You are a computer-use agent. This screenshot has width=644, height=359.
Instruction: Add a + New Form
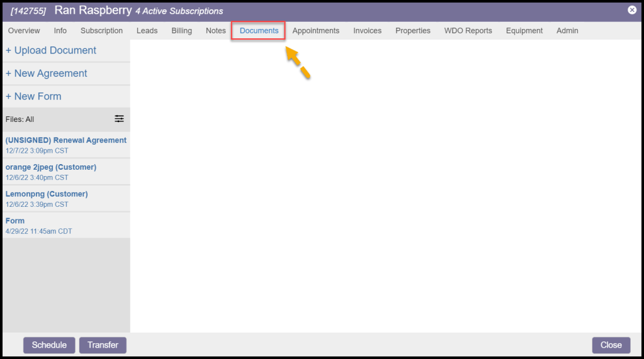33,97
